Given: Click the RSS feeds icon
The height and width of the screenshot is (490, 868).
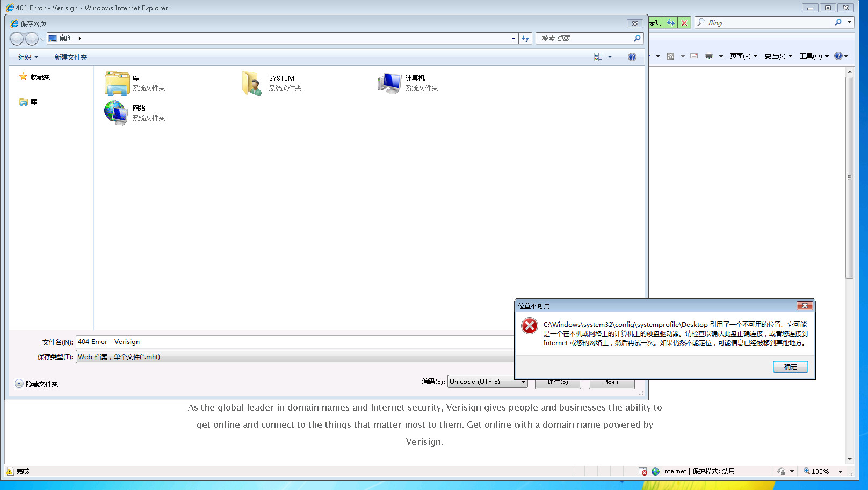Looking at the screenshot, I should point(670,56).
